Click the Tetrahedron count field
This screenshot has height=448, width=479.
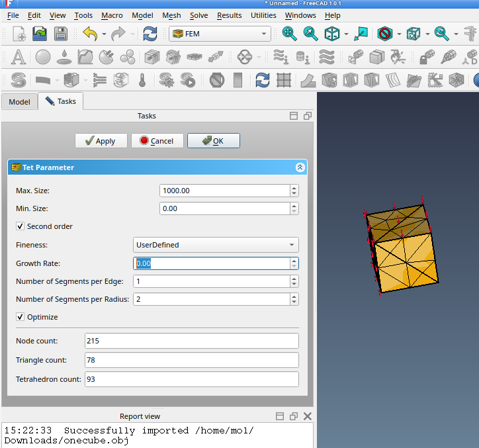[192, 379]
